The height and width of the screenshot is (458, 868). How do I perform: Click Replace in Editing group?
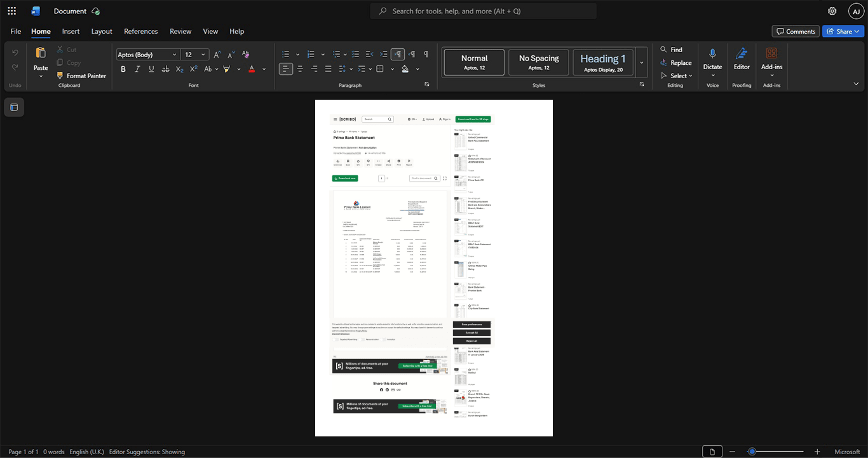click(x=676, y=63)
